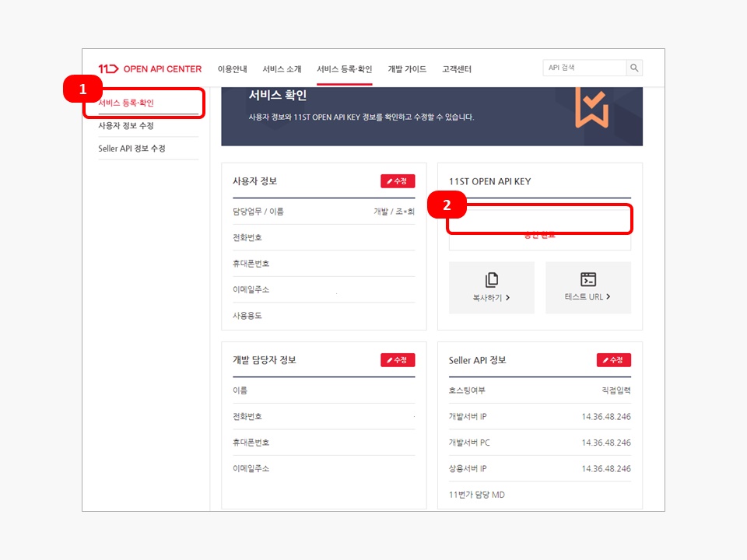
Task: Select the 서비스 등록·확인 top menu
Action: point(344,69)
